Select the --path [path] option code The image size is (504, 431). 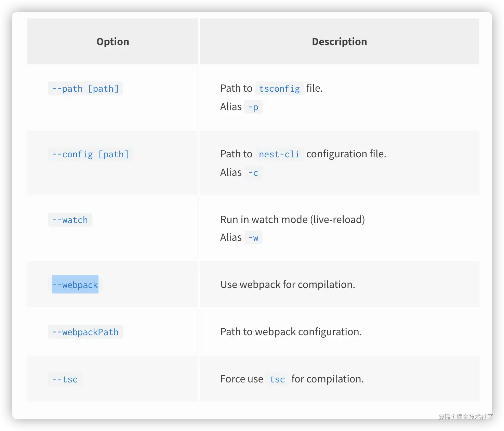click(85, 89)
